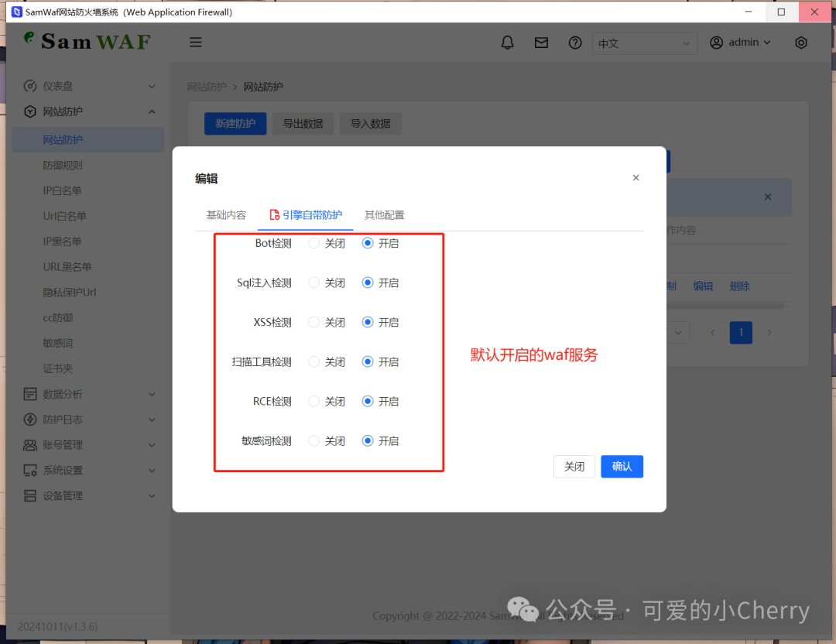Collapse the 网站防护 sidebar section
Image resolution: width=836 pixels, height=644 pixels.
coord(152,111)
